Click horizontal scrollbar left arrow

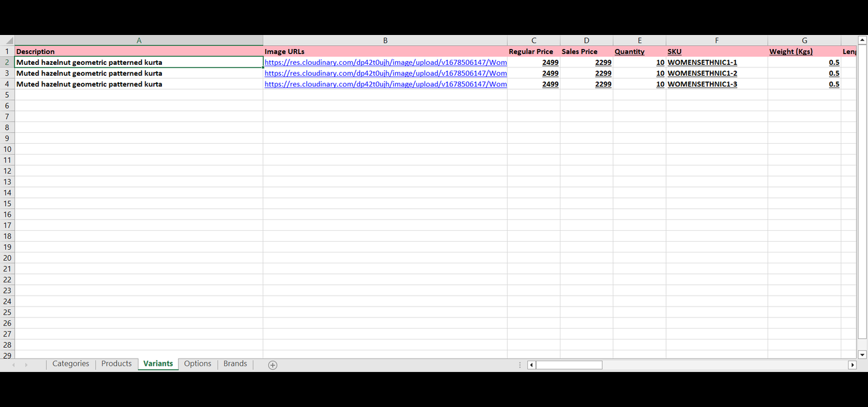(x=532, y=365)
